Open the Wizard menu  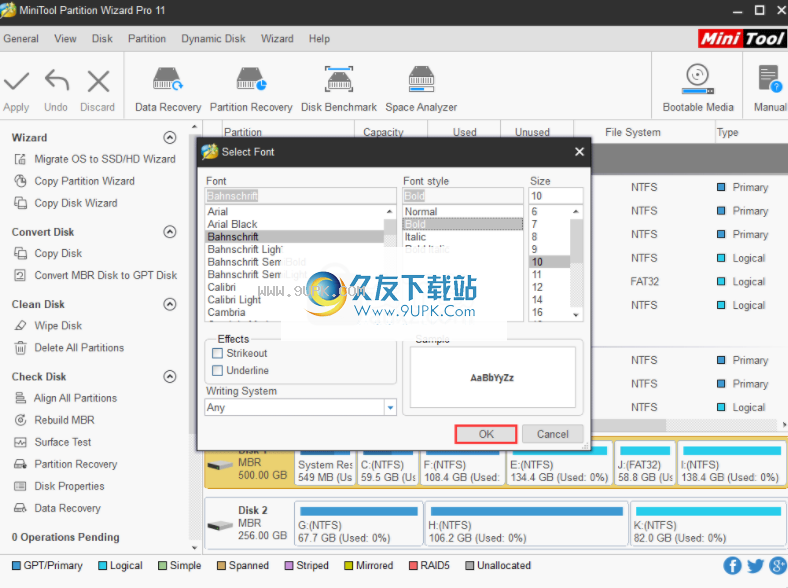click(277, 39)
